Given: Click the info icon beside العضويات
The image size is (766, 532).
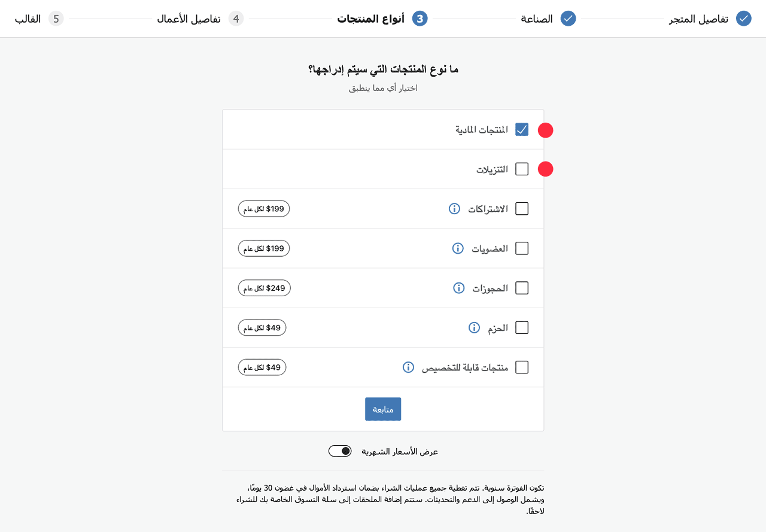Looking at the screenshot, I should (x=458, y=248).
